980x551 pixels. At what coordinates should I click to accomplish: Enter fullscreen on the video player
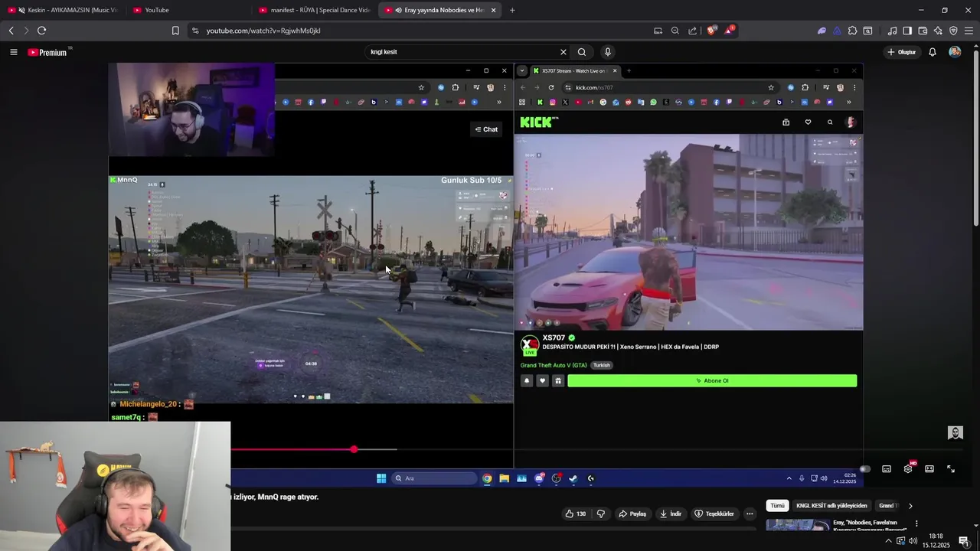click(x=951, y=469)
